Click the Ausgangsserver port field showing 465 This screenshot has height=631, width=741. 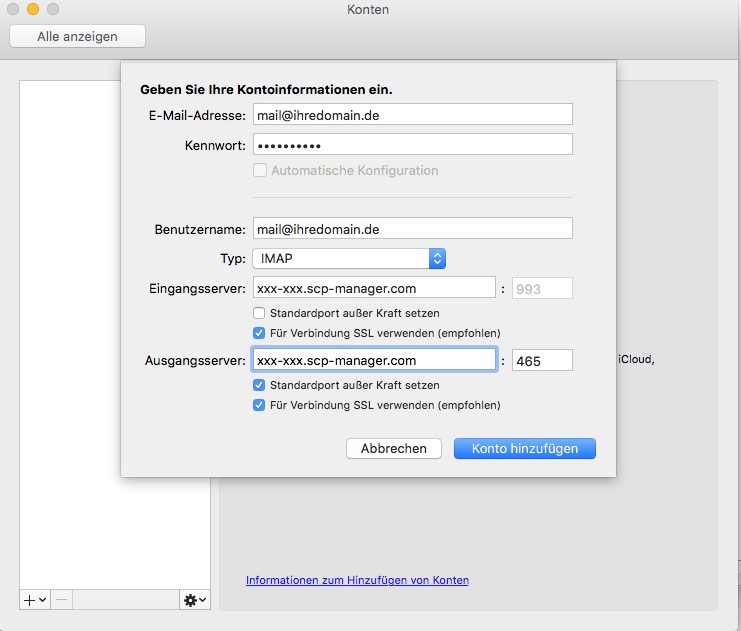(541, 360)
